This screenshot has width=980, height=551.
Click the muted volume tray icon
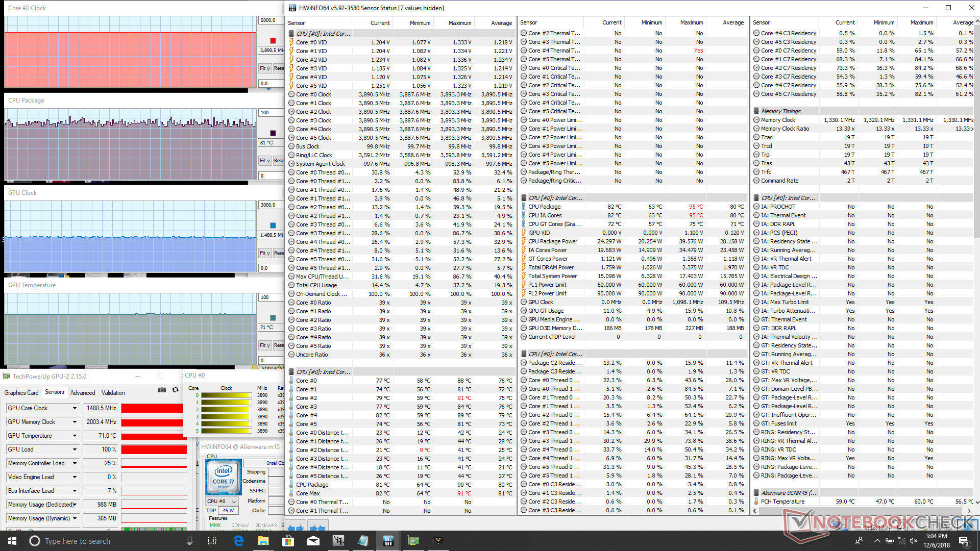914,541
